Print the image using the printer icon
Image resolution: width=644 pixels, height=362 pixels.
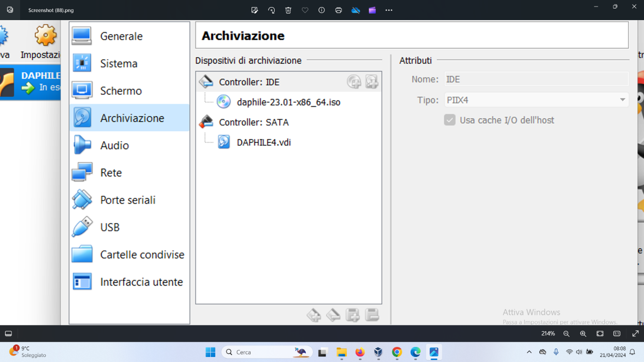[x=339, y=10]
